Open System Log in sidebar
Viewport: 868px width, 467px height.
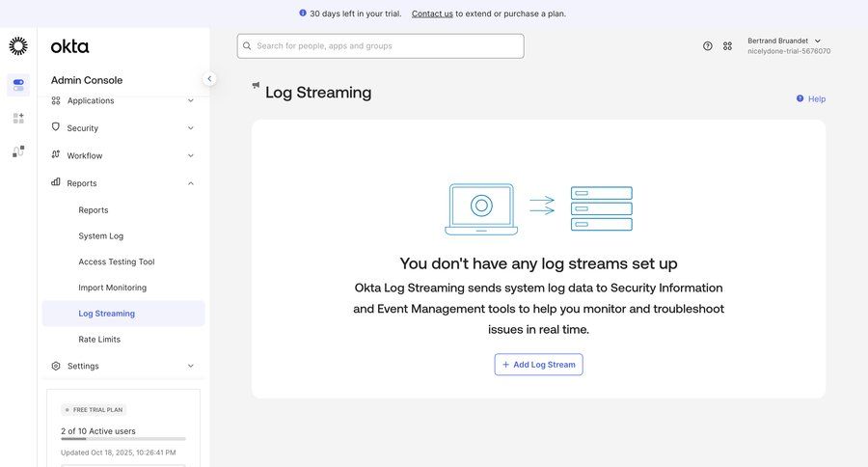(x=100, y=236)
